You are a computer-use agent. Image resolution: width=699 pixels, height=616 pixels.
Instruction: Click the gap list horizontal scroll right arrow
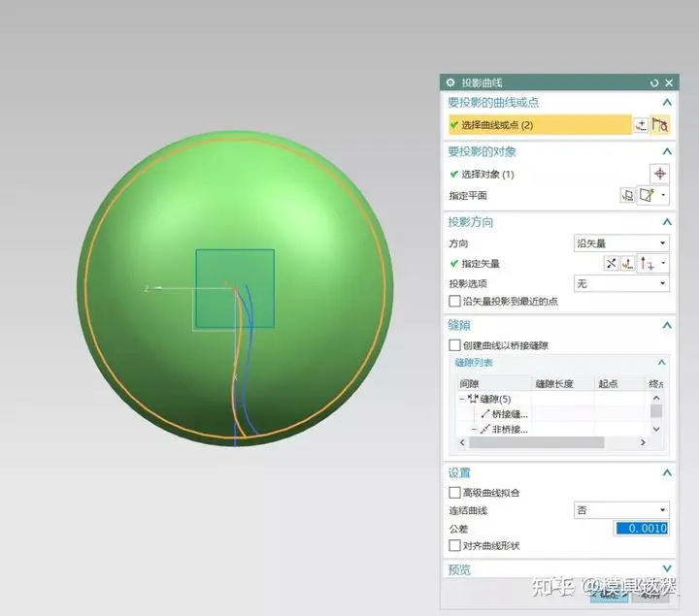[x=643, y=442]
